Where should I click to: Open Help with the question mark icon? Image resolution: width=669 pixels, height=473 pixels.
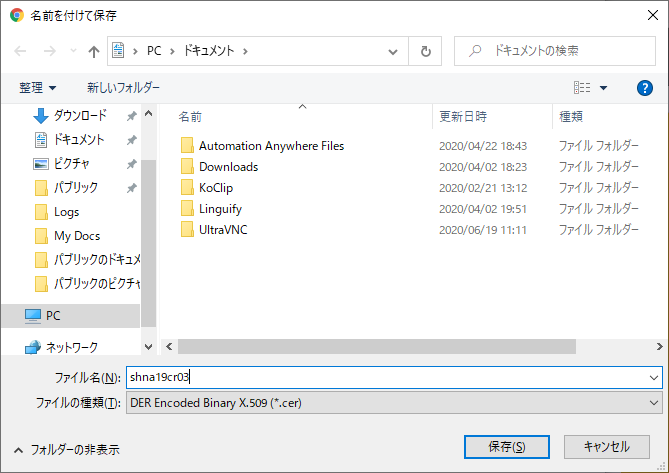click(x=645, y=88)
